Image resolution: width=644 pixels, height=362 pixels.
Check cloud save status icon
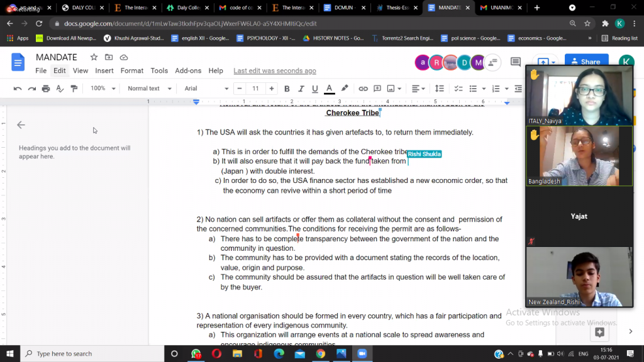(x=124, y=57)
